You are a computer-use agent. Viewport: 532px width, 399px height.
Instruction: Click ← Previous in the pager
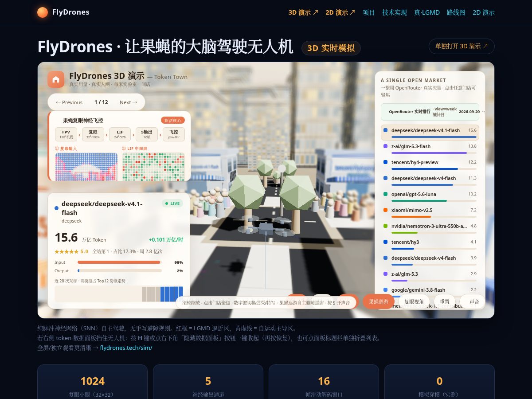point(69,102)
